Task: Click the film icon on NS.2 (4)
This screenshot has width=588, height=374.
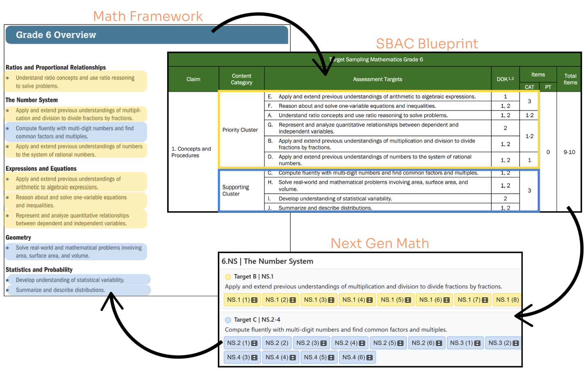Action: pyautogui.click(x=362, y=343)
